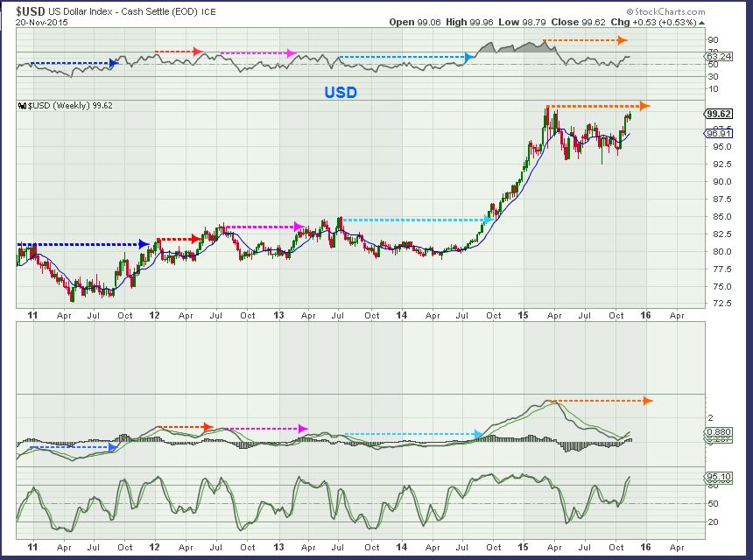Click the light blue arrowhead in the RSI panel

point(470,57)
